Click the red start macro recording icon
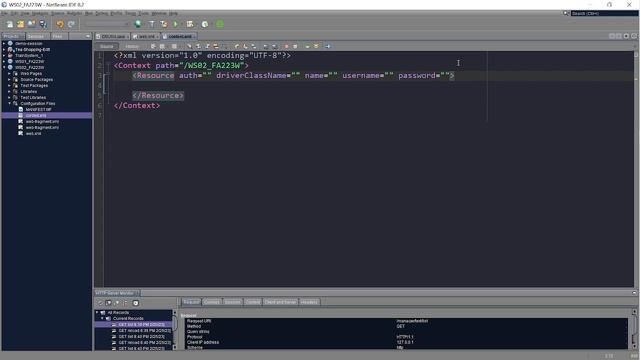Screen dimensions: 640x360 [x=287, y=47]
